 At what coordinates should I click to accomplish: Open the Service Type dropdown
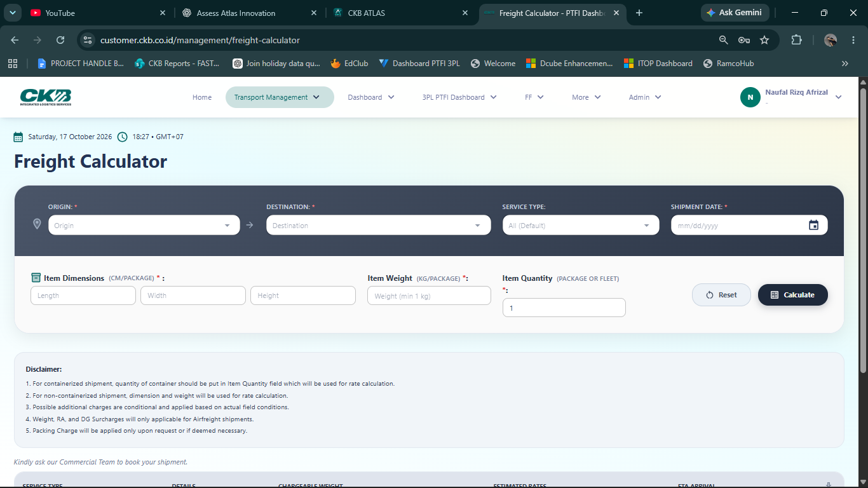coord(581,225)
